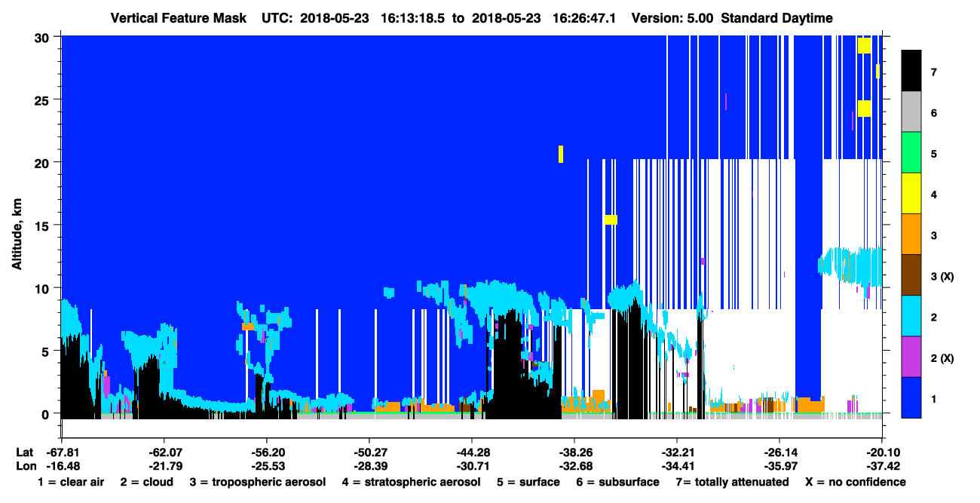Viewport: 980px width, 503px height.
Task: Click the gray color bar segment labeled 6
Action: [911, 112]
